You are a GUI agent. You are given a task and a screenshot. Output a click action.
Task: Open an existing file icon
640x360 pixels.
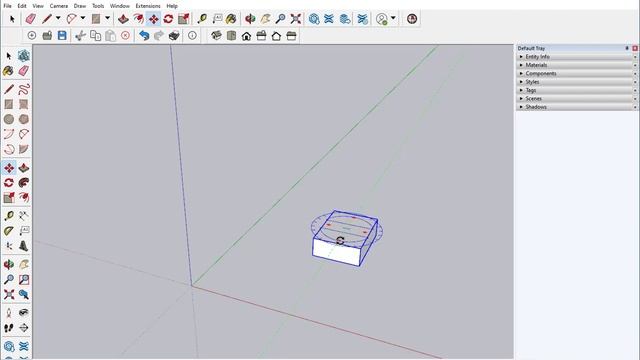coord(47,36)
